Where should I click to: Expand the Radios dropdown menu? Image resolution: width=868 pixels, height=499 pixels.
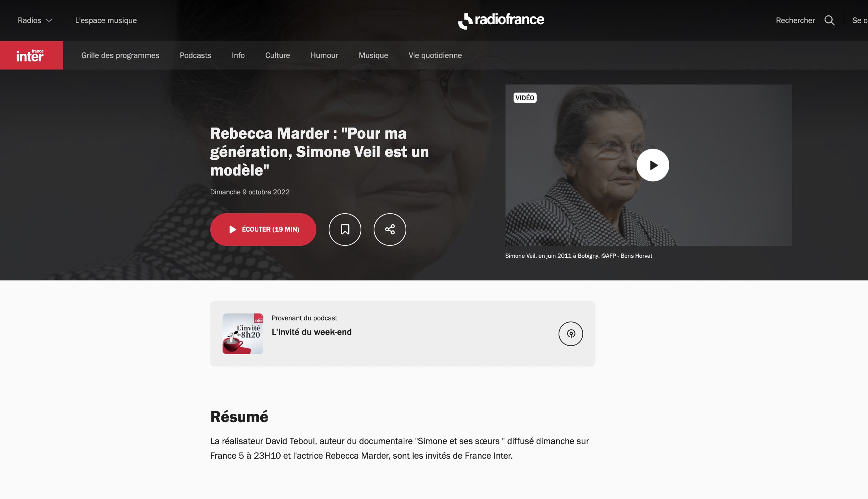pos(35,20)
